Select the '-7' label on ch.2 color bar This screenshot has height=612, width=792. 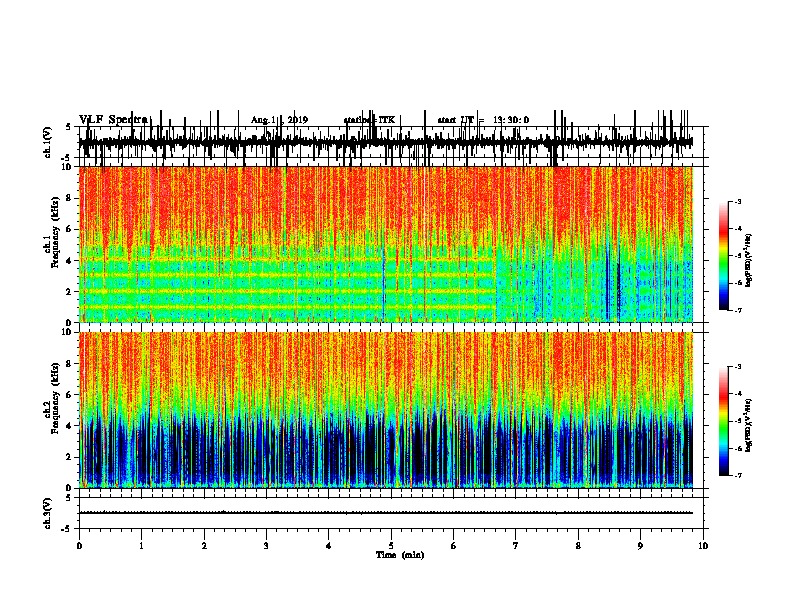coord(738,475)
